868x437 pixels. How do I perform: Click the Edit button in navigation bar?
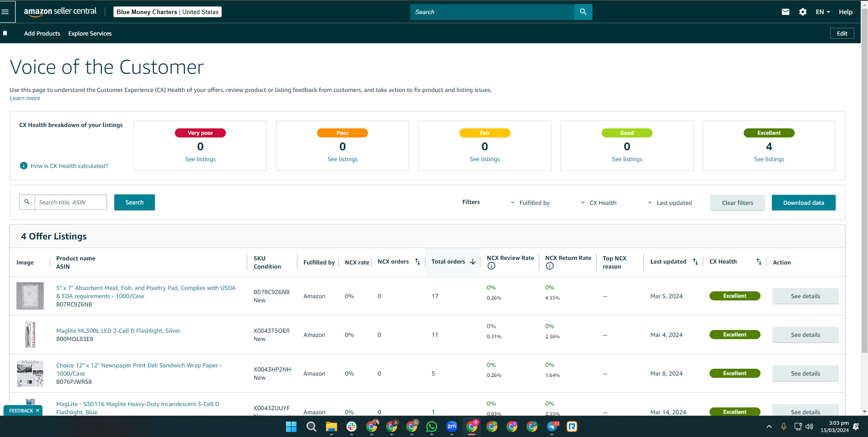coord(842,33)
